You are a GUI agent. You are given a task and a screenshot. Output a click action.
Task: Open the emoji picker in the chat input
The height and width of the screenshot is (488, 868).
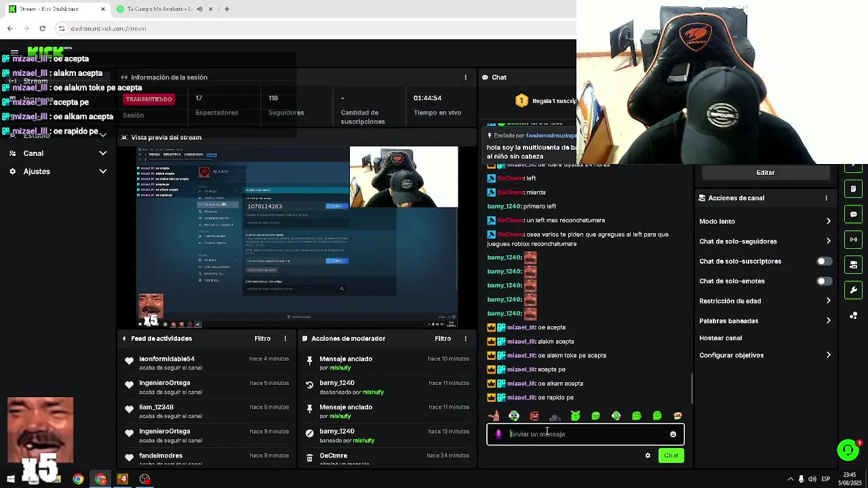(x=673, y=434)
